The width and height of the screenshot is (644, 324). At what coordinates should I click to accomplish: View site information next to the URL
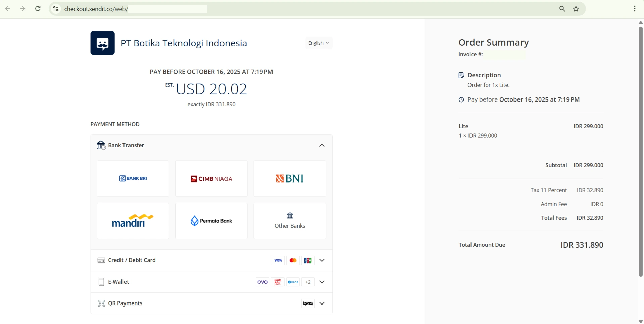click(x=56, y=9)
